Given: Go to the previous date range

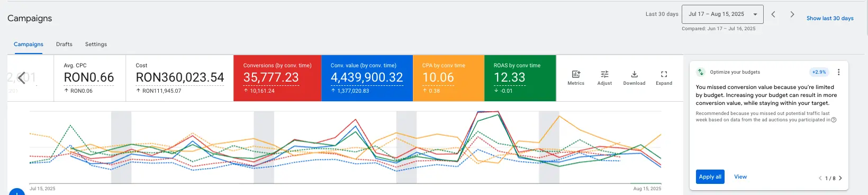Looking at the screenshot, I should 773,14.
